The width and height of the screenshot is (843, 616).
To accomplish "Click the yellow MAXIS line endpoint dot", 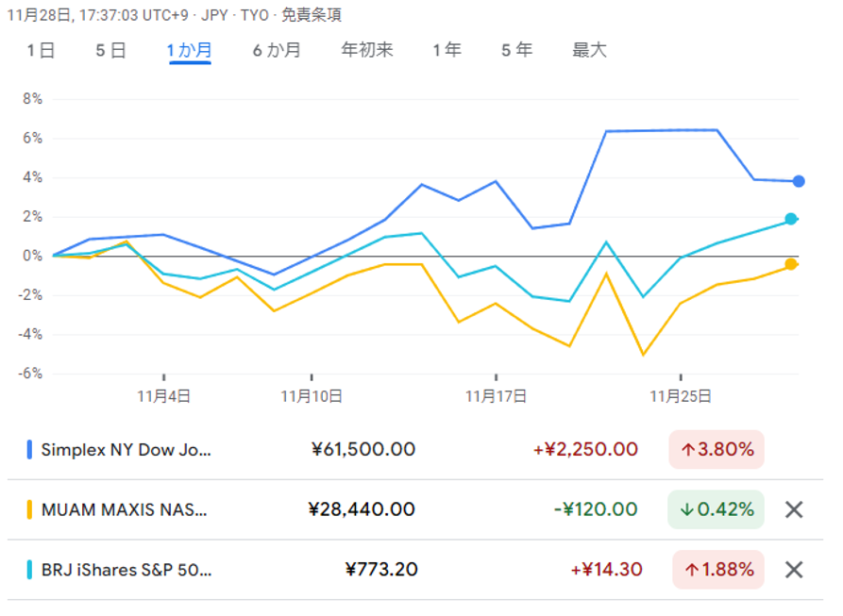I will pos(791,264).
